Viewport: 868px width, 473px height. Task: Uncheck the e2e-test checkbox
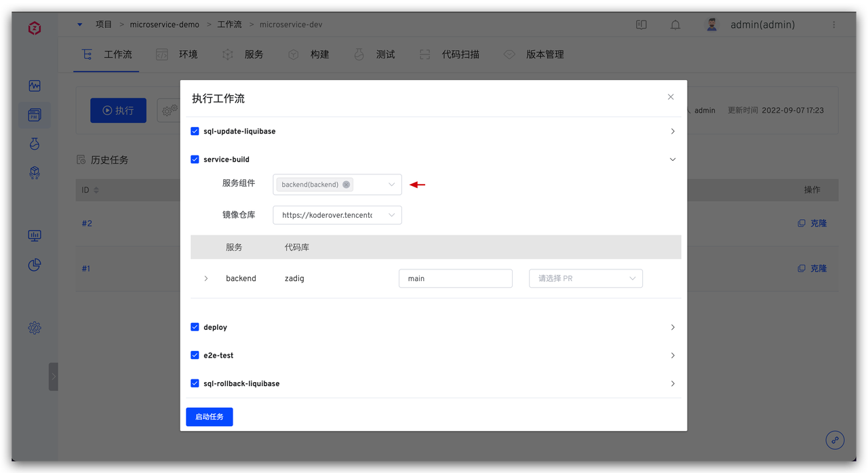point(195,355)
